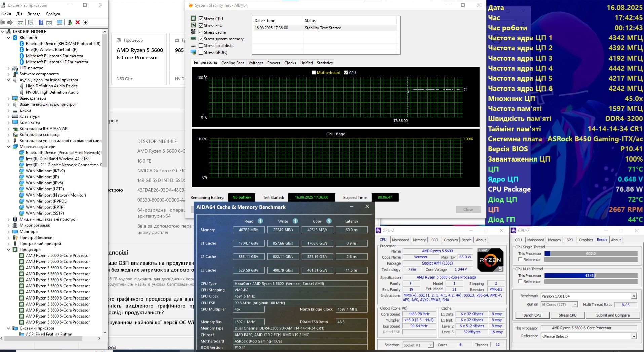644x352 pixels.
Task: Click the Stress FPU icon in AIDA64
Action: click(x=193, y=25)
